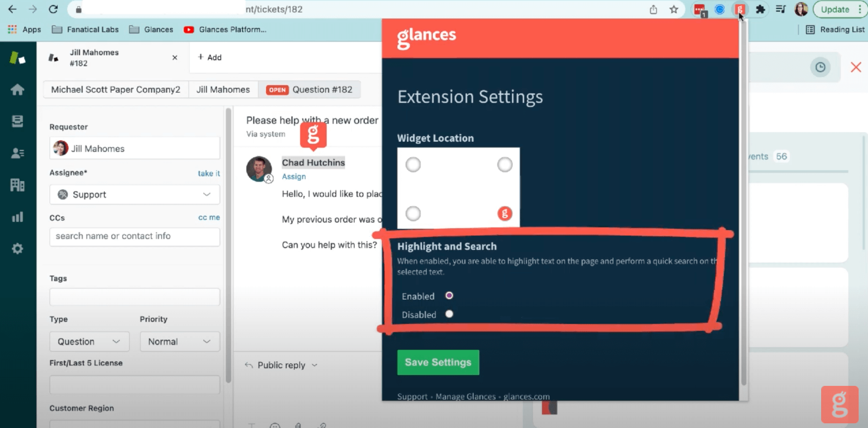The width and height of the screenshot is (868, 428).
Task: Open Admin gear icon in sidebar
Action: (x=17, y=249)
